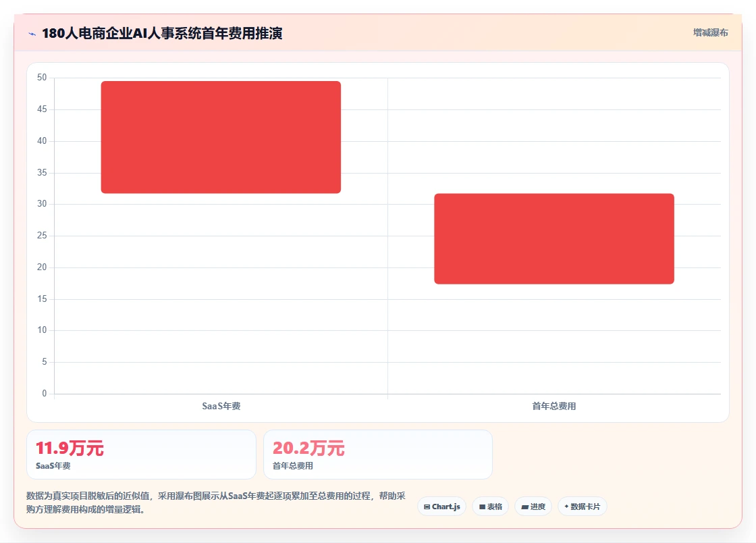This screenshot has height=543, width=756.
Task: Click the red SaaS年费 waterfall bar
Action: [221, 137]
